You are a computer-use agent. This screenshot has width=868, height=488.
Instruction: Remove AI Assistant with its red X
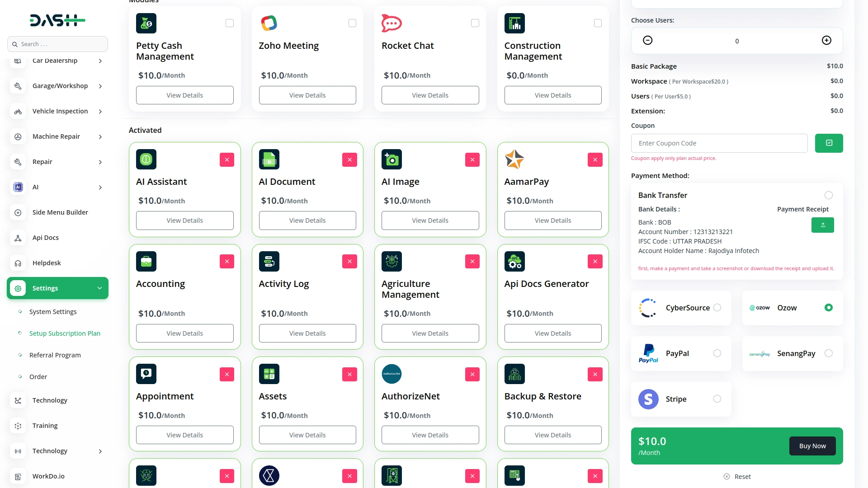(x=227, y=160)
